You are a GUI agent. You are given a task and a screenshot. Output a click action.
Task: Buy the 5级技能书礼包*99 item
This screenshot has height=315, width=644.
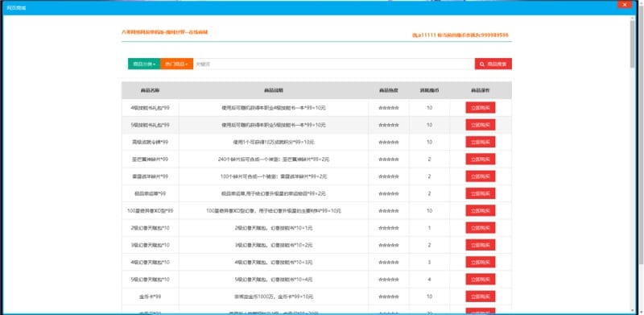click(480, 125)
